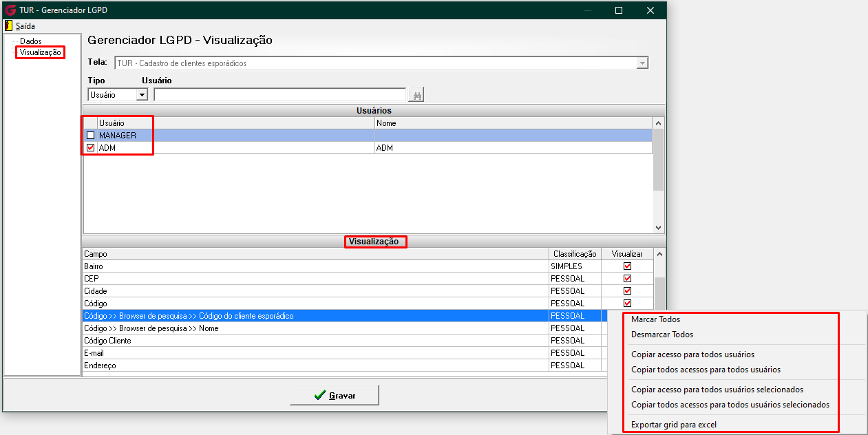Image resolution: width=868 pixels, height=435 pixels.
Task: Toggle Visualizar checkbox for CEP
Action: [627, 279]
